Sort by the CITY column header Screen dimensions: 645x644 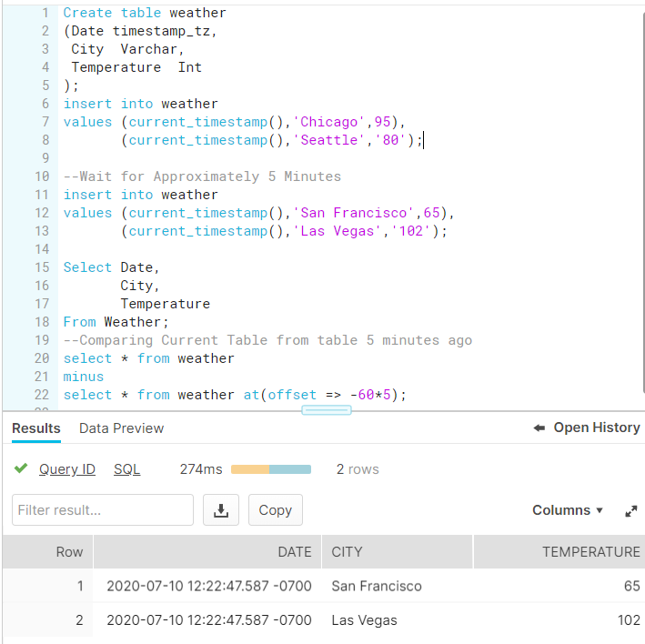(398, 551)
